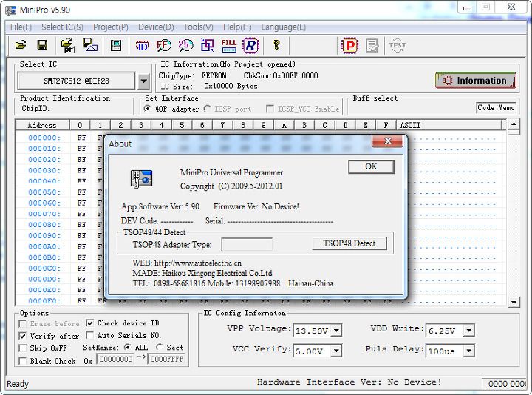
Task: Click the TSOP48 Adapter Type field
Action: [x=247, y=244]
